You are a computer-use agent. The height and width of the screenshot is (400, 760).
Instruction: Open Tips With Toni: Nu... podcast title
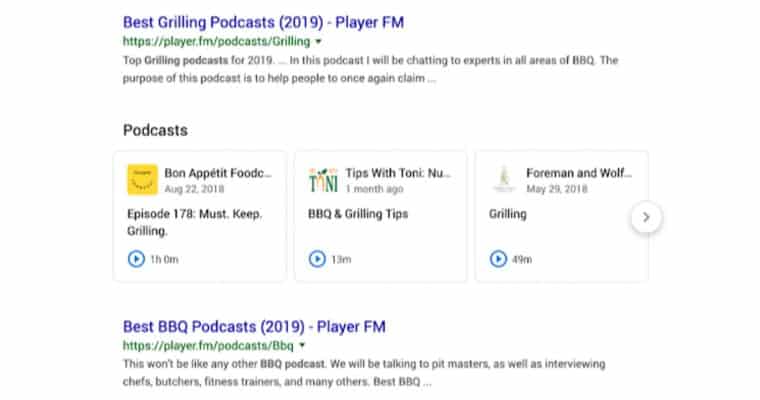pyautogui.click(x=398, y=173)
